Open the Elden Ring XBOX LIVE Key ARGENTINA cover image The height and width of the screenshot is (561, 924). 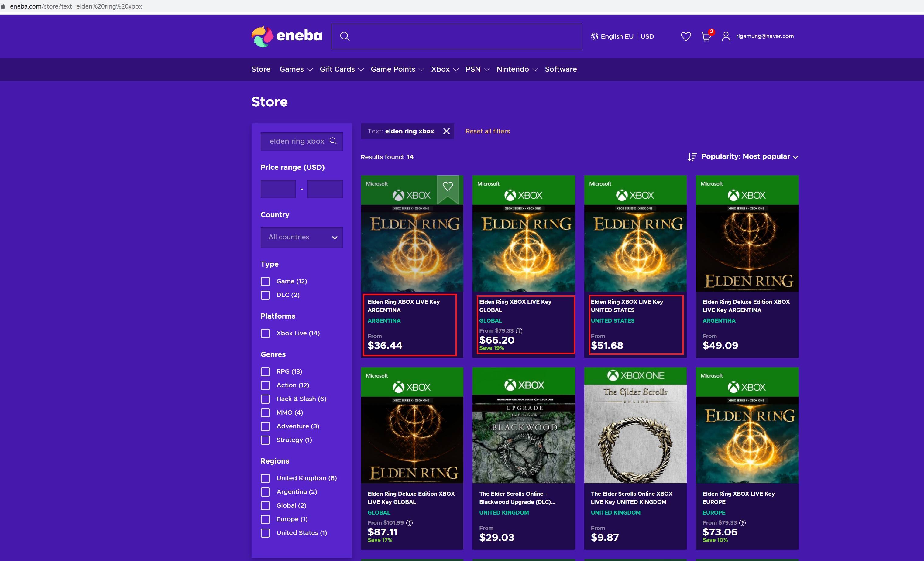(412, 234)
